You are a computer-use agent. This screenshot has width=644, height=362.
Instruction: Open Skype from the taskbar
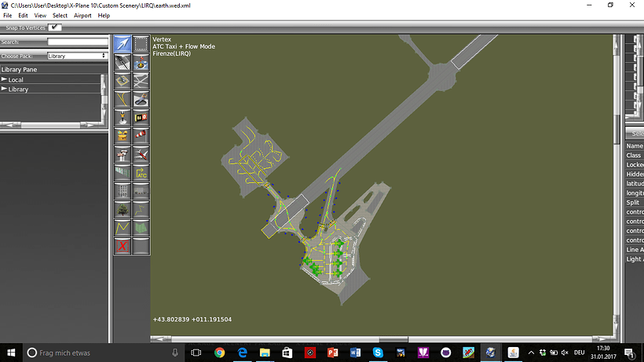pyautogui.click(x=378, y=353)
